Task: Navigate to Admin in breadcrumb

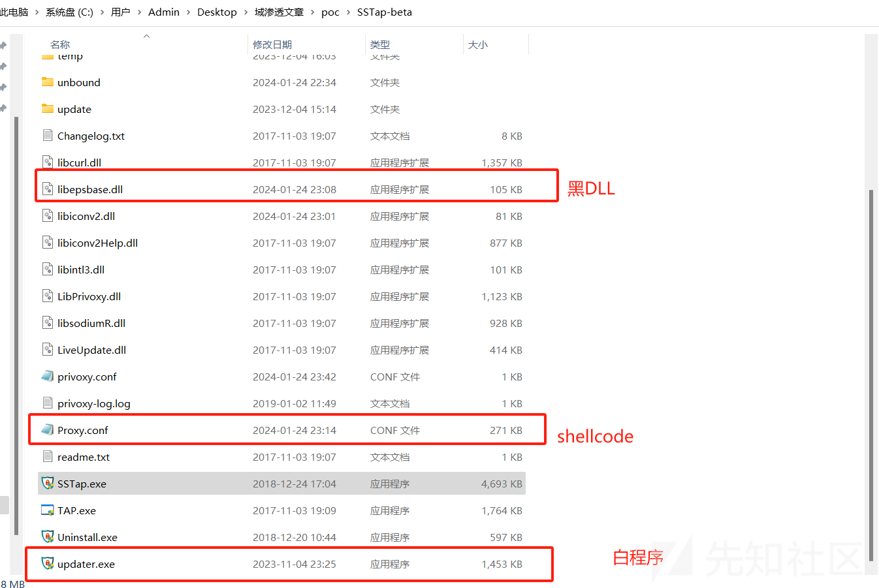Action: point(164,12)
